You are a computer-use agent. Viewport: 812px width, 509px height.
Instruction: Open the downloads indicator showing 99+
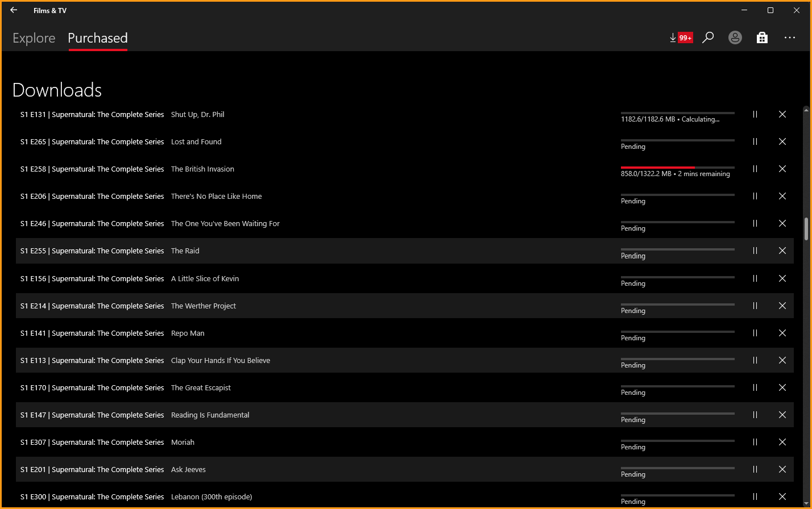pyautogui.click(x=681, y=37)
